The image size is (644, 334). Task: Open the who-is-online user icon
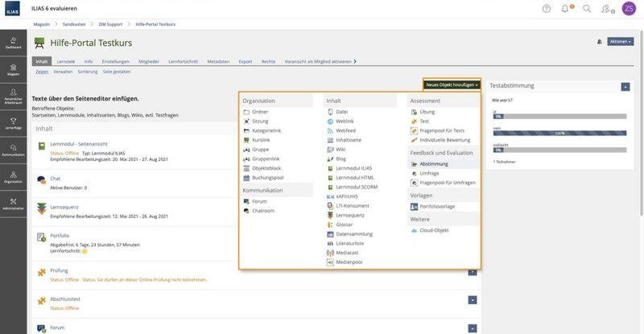coord(607,9)
